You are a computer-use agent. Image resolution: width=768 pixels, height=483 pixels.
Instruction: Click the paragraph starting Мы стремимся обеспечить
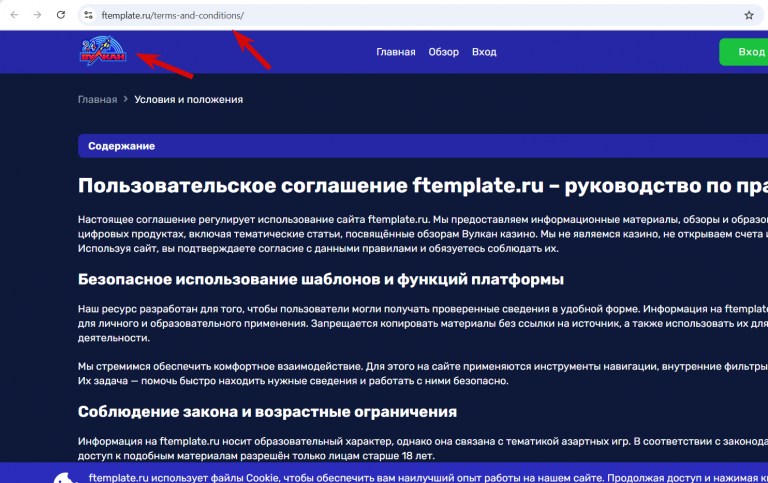pyautogui.click(x=423, y=374)
